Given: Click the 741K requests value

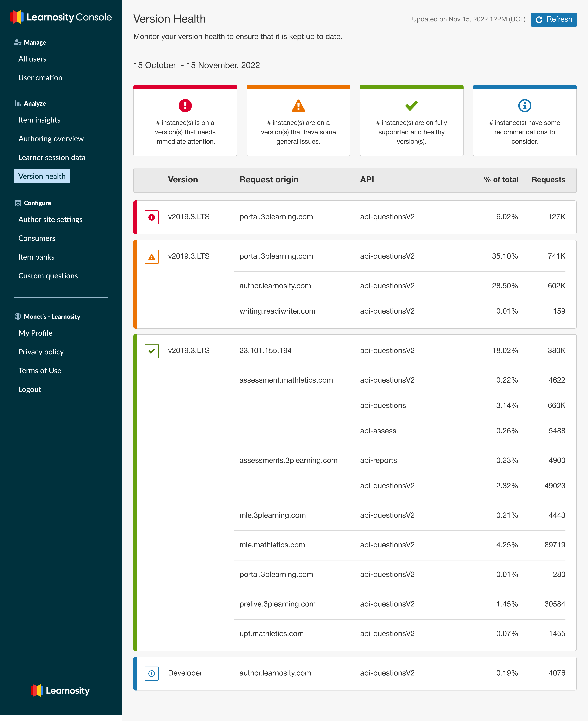Looking at the screenshot, I should (557, 256).
